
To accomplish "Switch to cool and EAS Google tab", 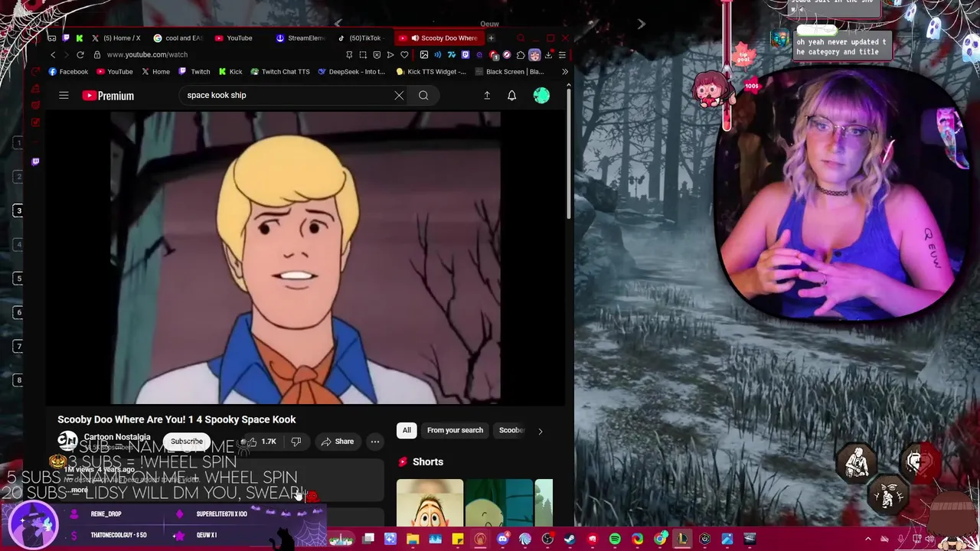I will click(178, 38).
